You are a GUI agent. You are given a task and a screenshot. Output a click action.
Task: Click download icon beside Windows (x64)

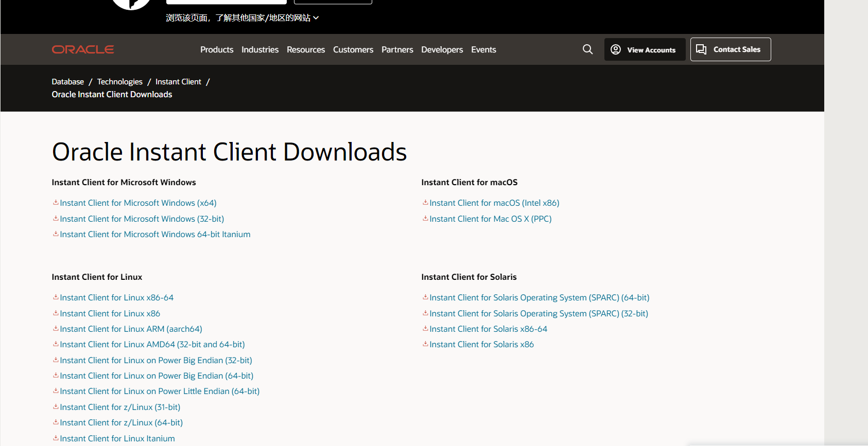[x=56, y=203]
